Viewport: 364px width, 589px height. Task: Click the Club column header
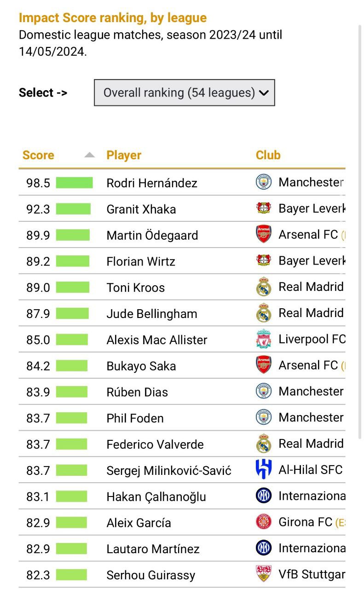pos(268,155)
